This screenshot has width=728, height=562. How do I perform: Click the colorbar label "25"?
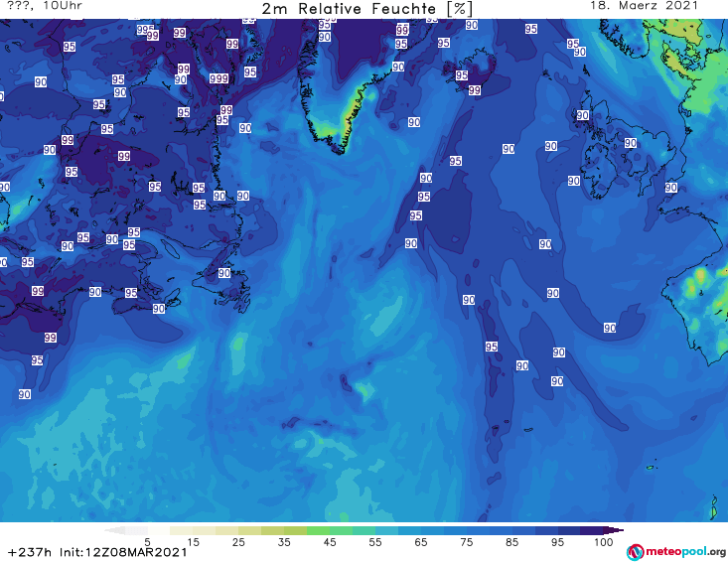pos(238,542)
